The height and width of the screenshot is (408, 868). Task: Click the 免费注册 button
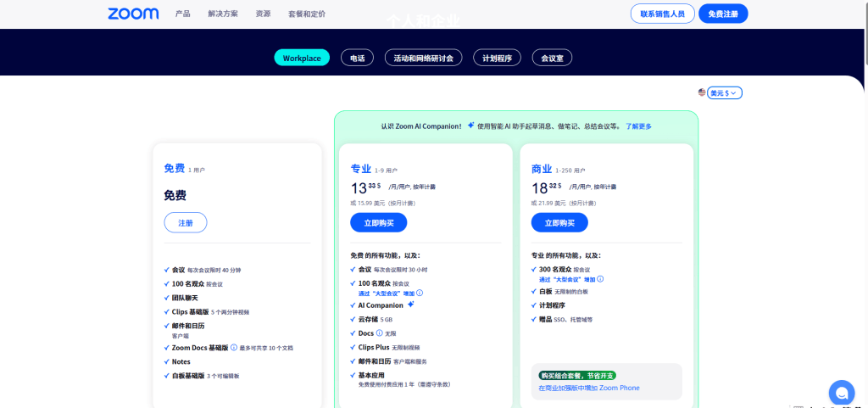[723, 14]
